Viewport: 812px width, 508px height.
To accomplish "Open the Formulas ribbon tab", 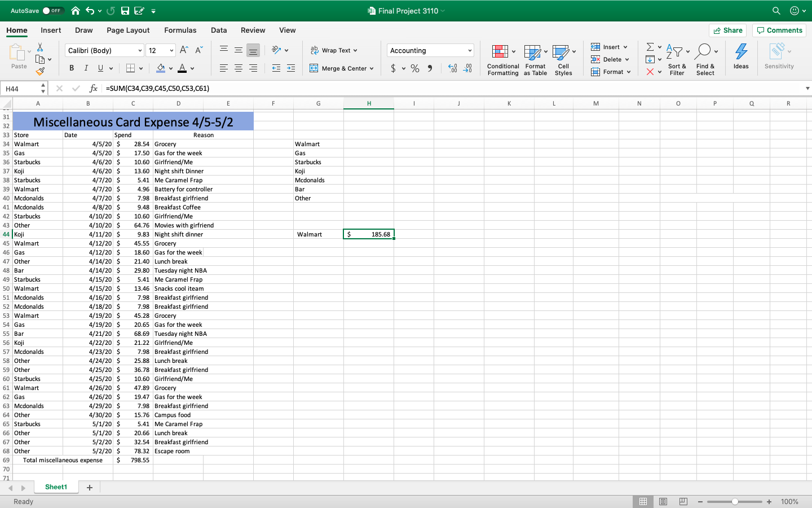I will (180, 30).
